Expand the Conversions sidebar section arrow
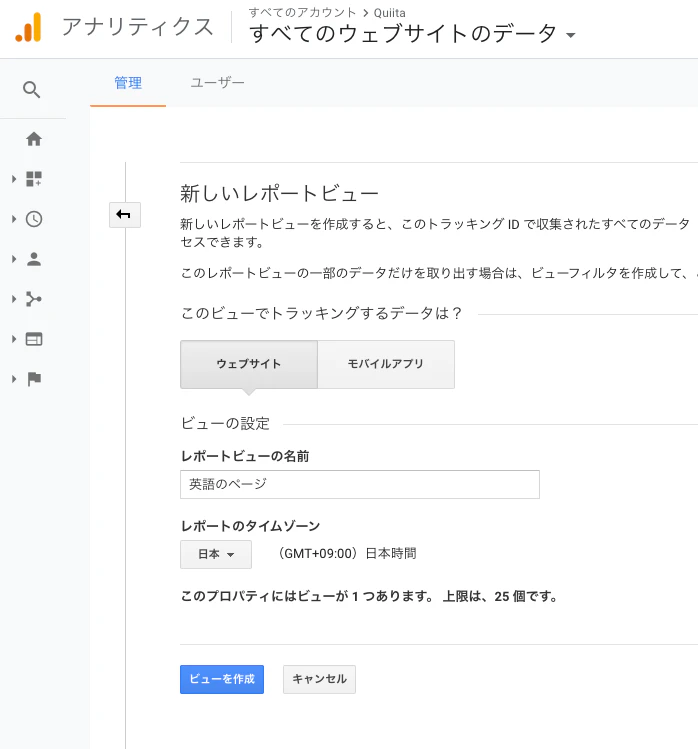 [14, 379]
